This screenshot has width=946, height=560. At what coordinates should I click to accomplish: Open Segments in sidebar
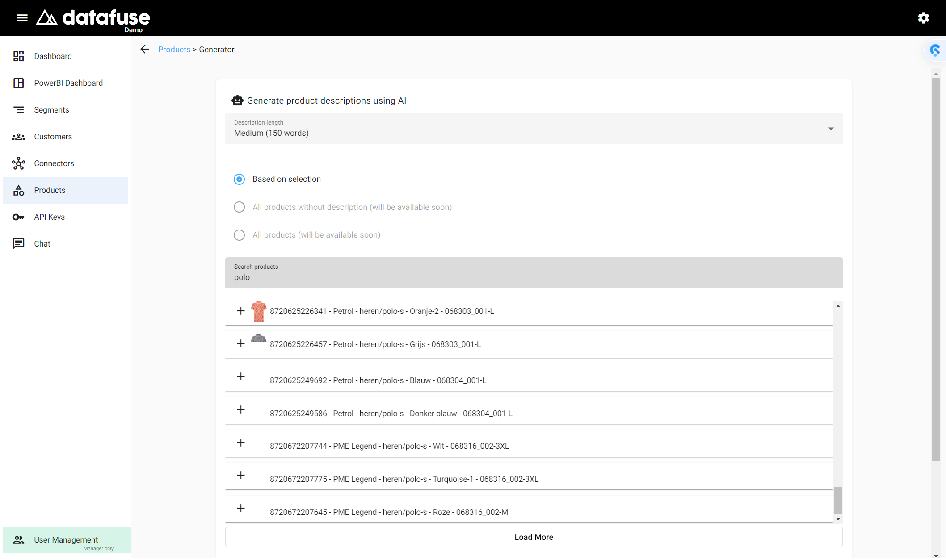[x=65, y=110]
